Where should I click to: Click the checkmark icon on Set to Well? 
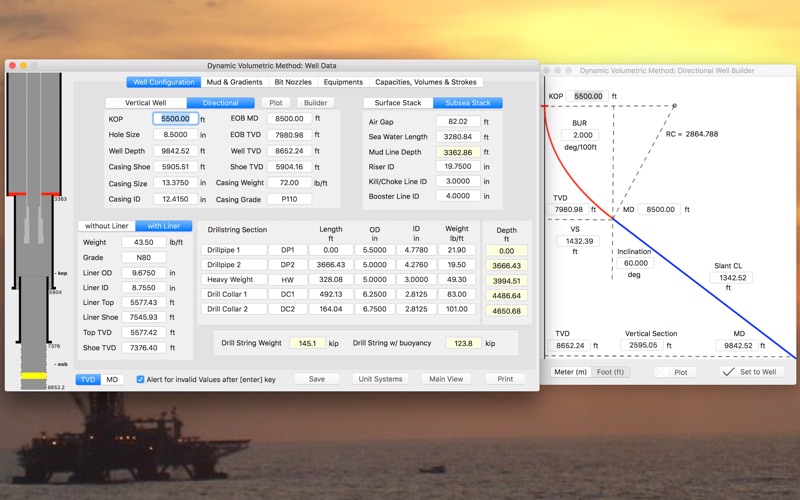[x=729, y=372]
